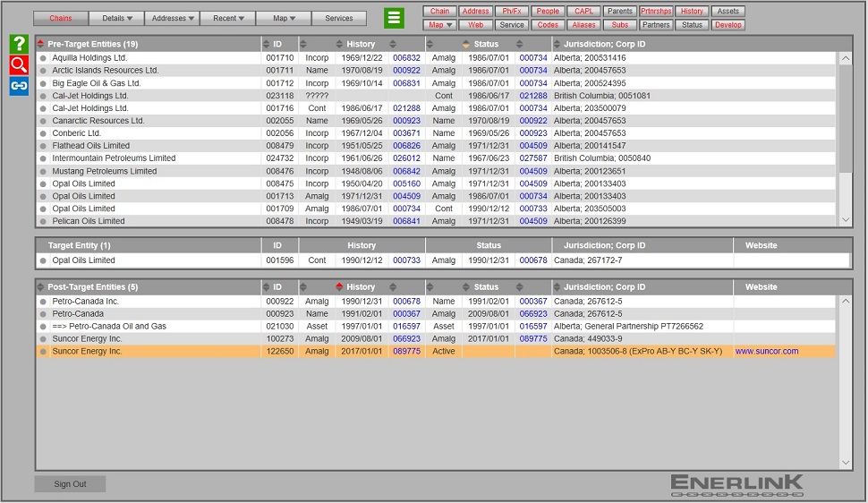Click the sort arrow beside Pre-Target Entities
Viewport: 868px width, 503px height.
tap(40, 44)
